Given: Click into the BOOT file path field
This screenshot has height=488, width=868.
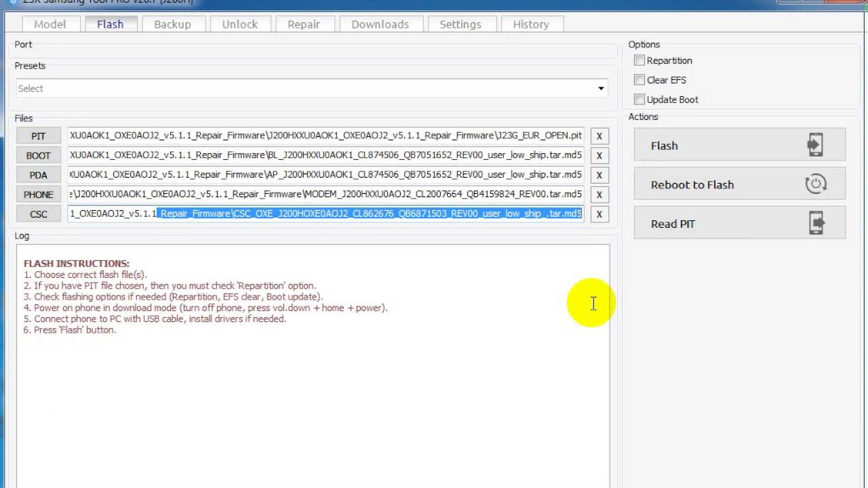Looking at the screenshot, I should tap(325, 155).
